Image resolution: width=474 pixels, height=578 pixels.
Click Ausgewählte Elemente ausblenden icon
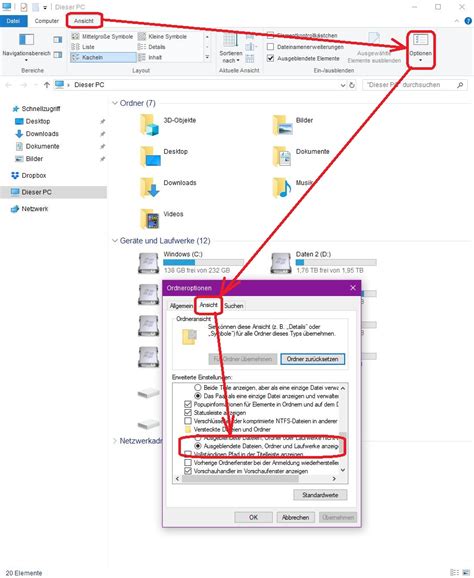click(374, 39)
